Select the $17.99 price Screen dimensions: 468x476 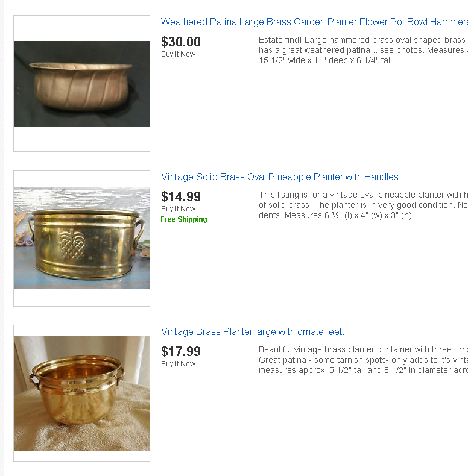181,351
